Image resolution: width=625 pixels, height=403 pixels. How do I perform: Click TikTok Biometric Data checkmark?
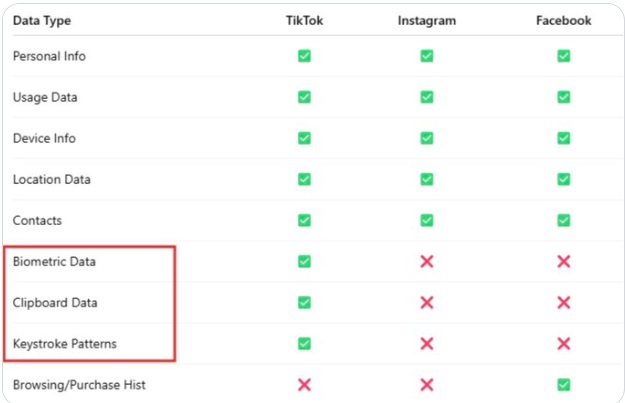coord(304,261)
